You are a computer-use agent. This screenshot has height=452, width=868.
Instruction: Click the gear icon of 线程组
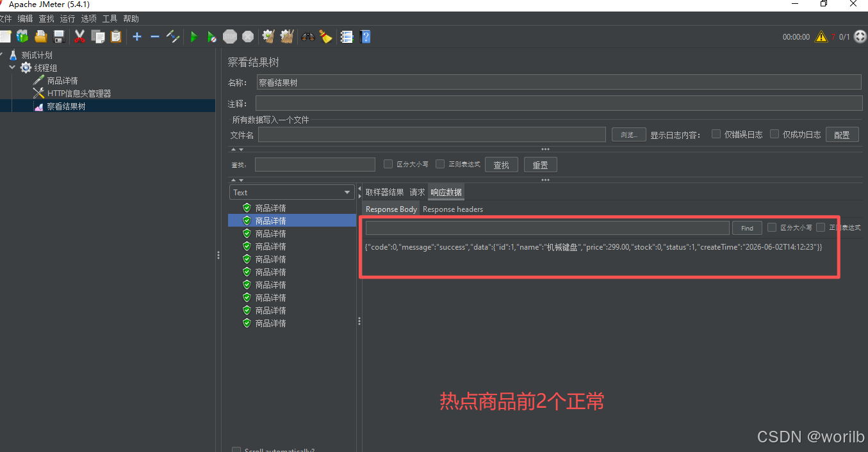[x=26, y=68]
